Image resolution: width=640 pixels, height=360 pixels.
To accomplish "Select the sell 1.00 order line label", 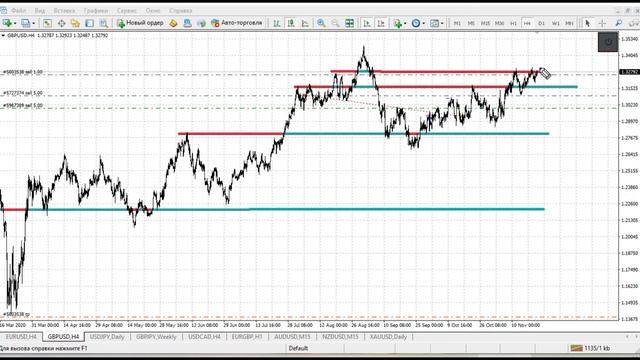I will coord(23,72).
